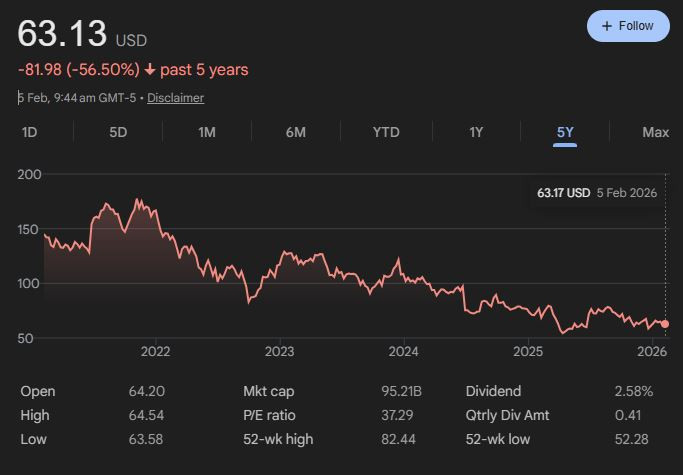Show the 1M price chart
The height and width of the screenshot is (475, 683).
[x=207, y=132]
